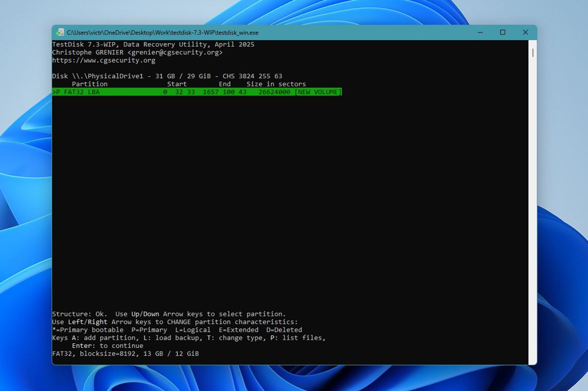Minimize the testdisk_win.exe console window
This screenshot has height=391, width=588.
[x=480, y=33]
